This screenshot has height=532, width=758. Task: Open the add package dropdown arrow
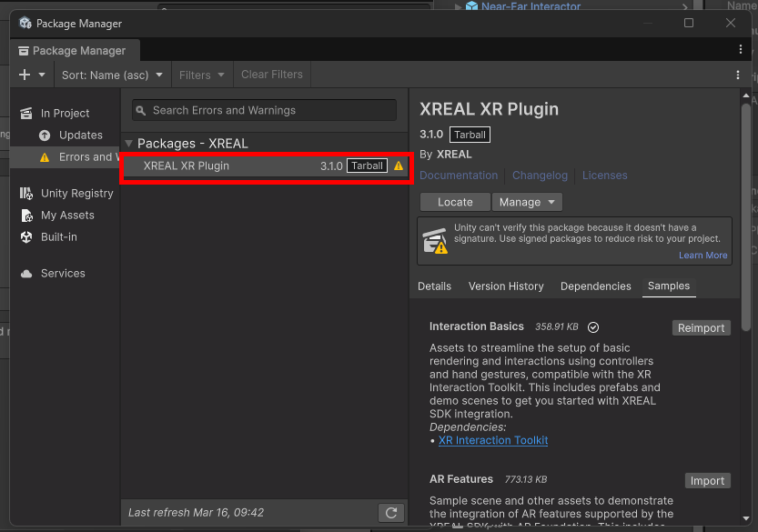(x=42, y=75)
